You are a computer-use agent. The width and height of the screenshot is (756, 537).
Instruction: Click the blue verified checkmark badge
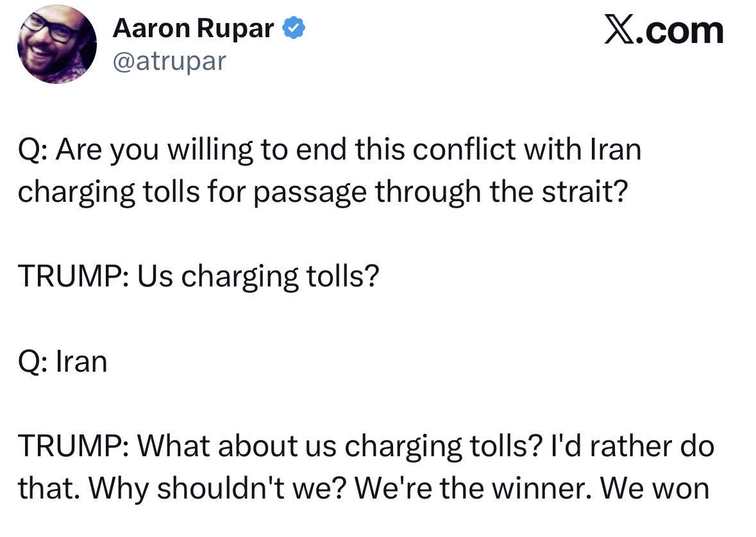(294, 29)
